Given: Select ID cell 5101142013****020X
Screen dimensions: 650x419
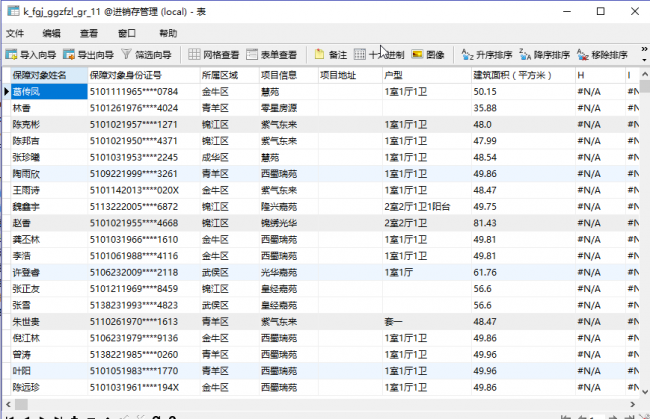Looking at the screenshot, I should pyautogui.click(x=143, y=190).
